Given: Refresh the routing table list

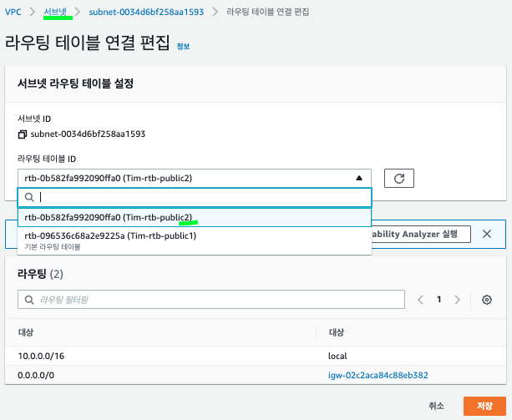Looking at the screenshot, I should pos(399,178).
